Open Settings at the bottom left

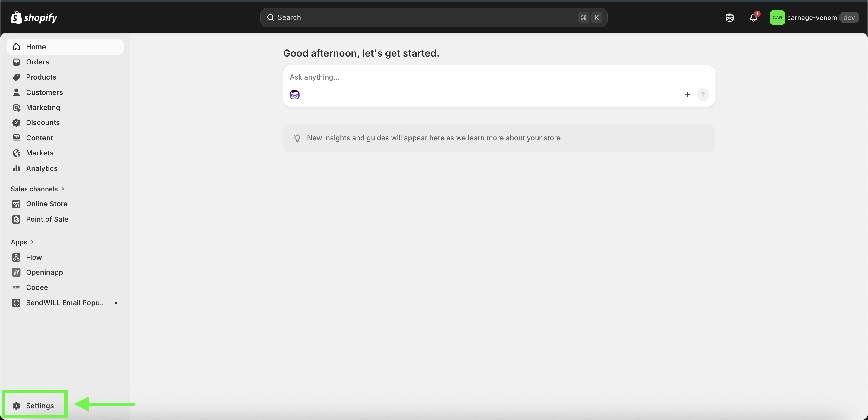[x=39, y=406]
